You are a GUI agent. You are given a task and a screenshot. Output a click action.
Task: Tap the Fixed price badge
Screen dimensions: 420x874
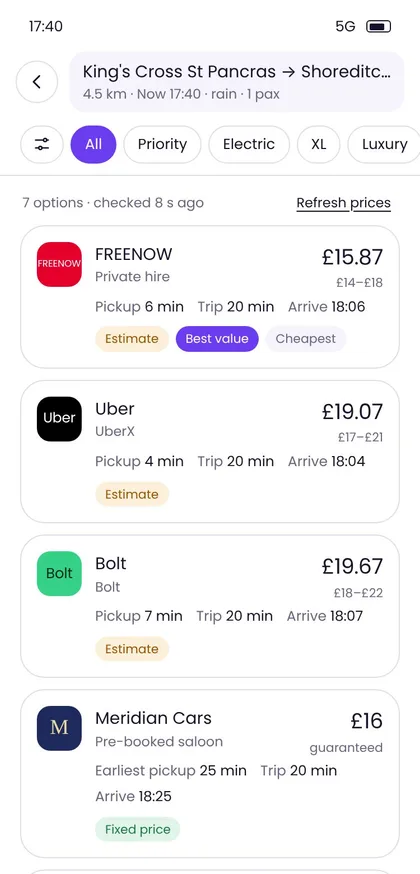pos(138,829)
